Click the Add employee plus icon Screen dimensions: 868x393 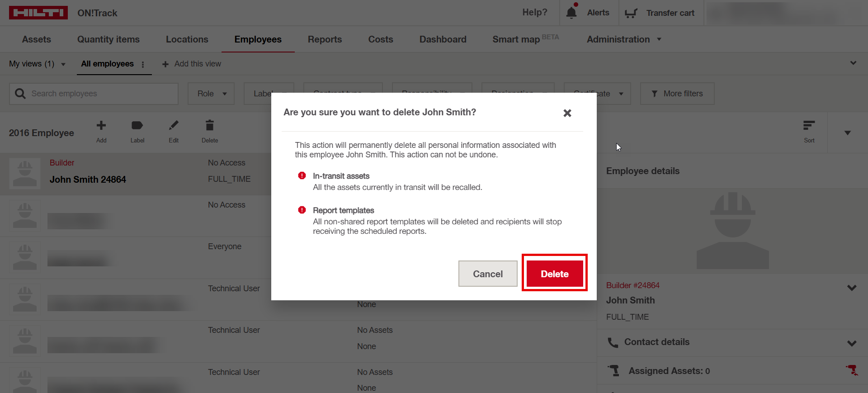[x=101, y=126]
